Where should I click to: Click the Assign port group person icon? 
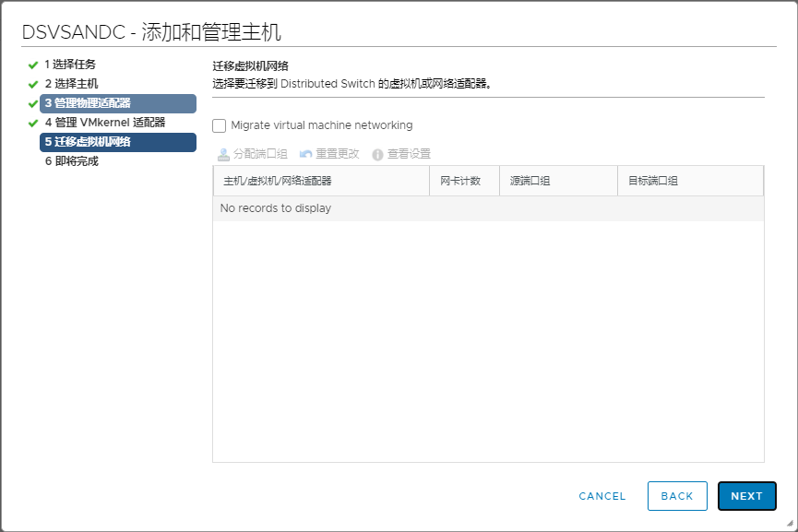223,154
